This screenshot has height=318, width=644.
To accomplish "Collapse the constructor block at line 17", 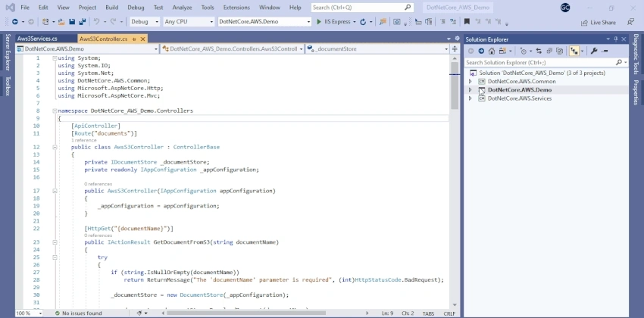I will click(x=55, y=191).
